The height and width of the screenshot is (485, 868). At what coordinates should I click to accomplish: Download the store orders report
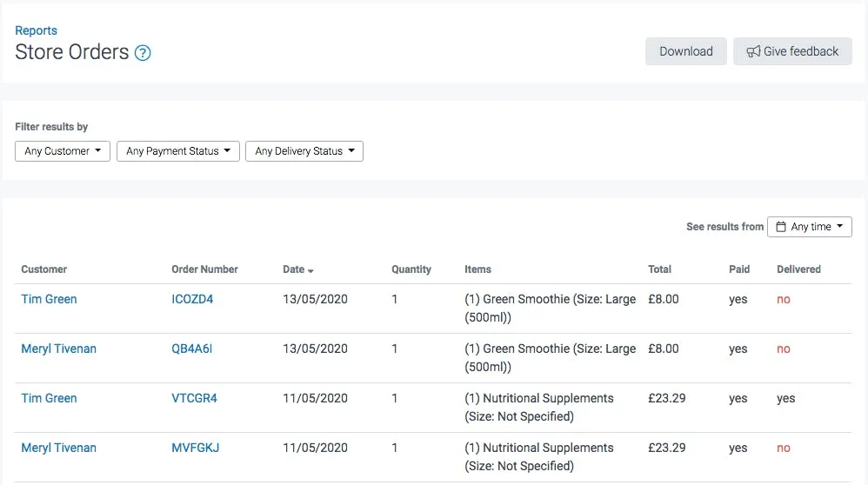coord(686,51)
